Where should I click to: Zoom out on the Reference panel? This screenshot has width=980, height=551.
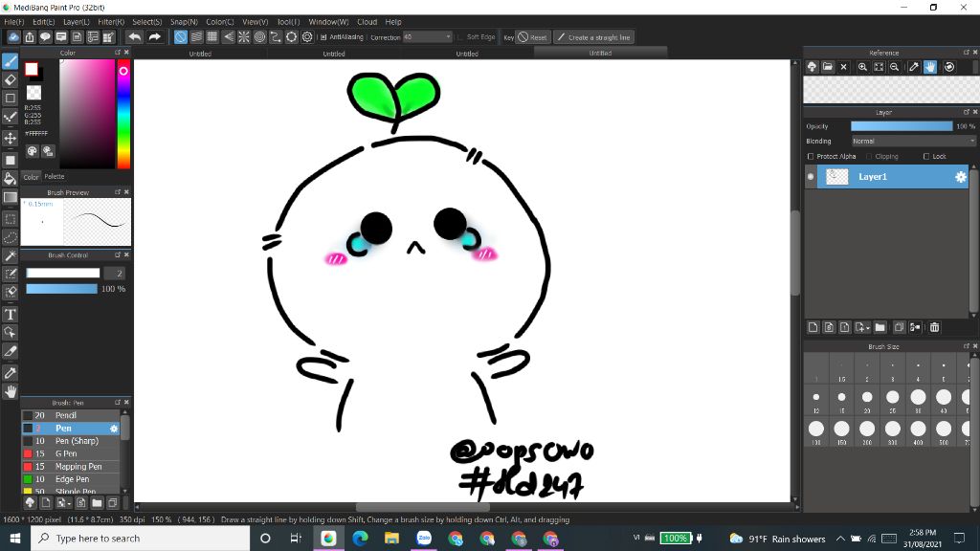point(895,67)
